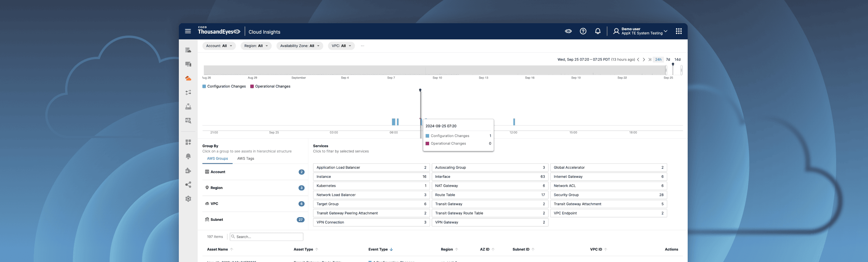868x262 pixels.
Task: Open the help question mark icon
Action: click(583, 31)
